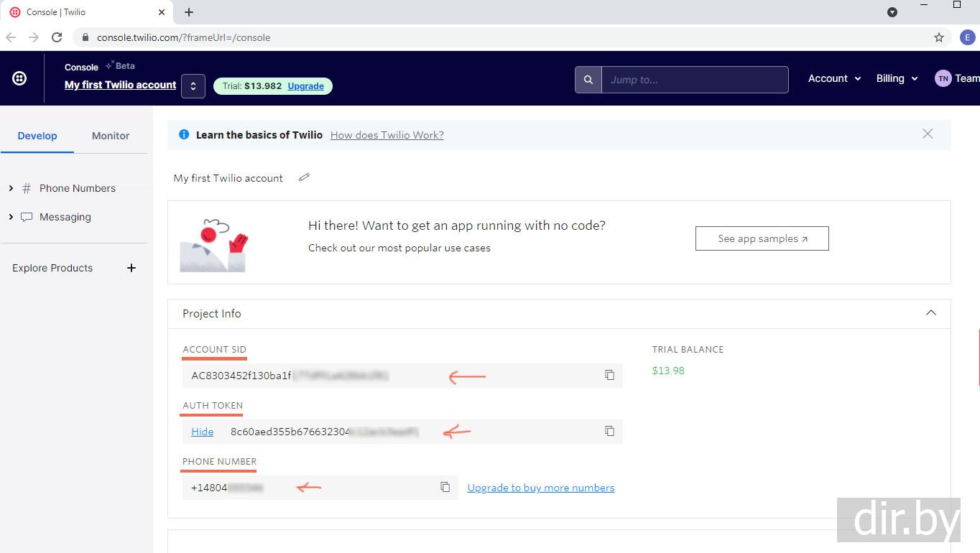Click the browser address bar

[x=510, y=37]
